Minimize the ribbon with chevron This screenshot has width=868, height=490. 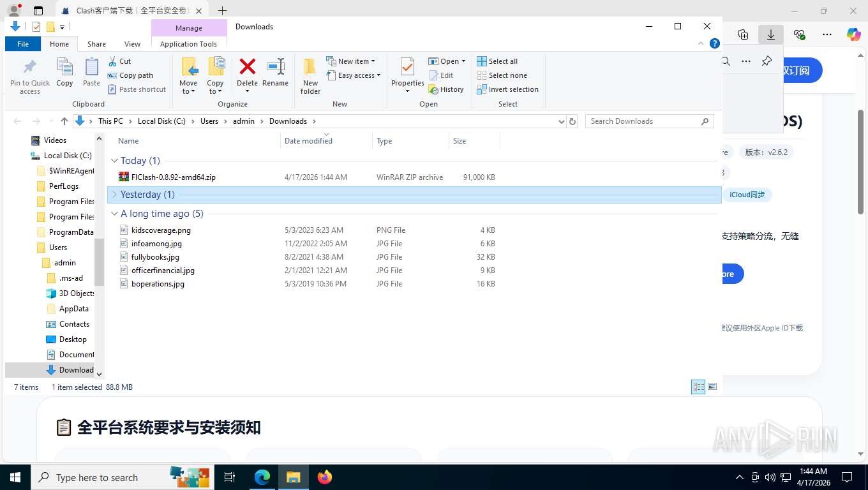(x=701, y=43)
